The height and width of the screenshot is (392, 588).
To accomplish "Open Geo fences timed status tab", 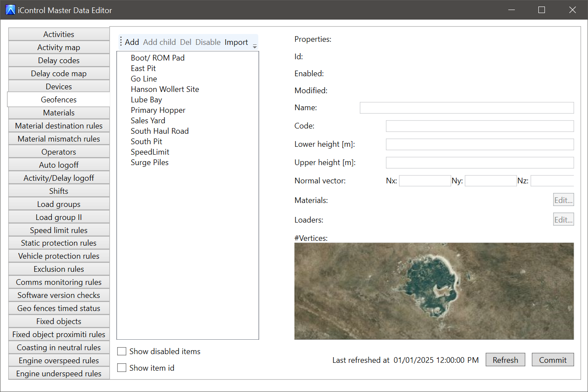I will tap(59, 308).
